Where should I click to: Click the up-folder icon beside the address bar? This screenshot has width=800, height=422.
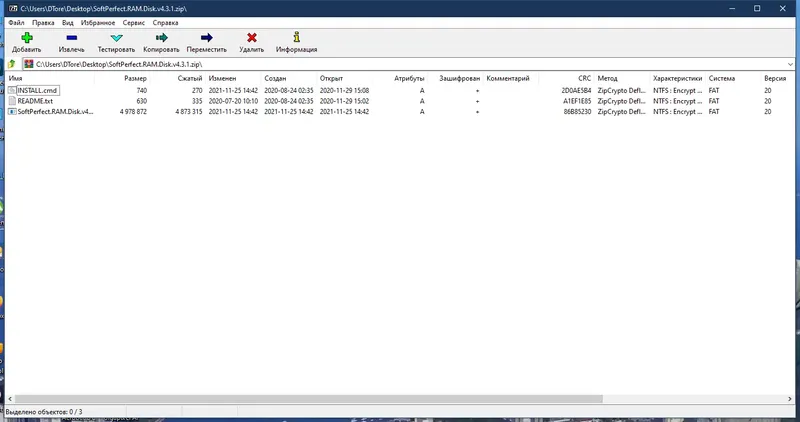(12, 64)
